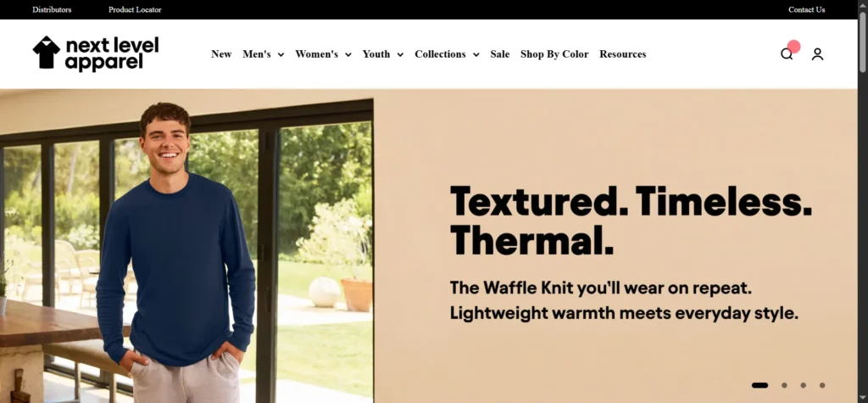
Task: Expand the Youth menu chevron
Action: click(x=400, y=54)
